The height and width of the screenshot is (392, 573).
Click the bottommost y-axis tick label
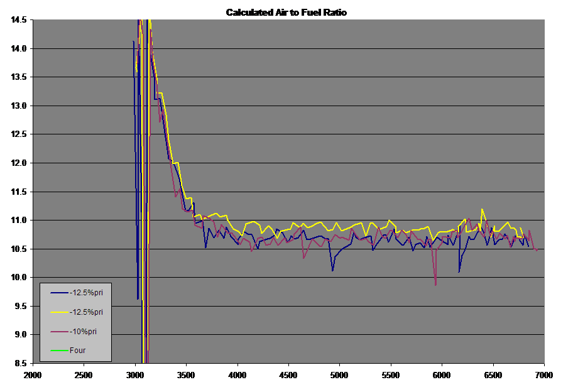click(x=18, y=363)
